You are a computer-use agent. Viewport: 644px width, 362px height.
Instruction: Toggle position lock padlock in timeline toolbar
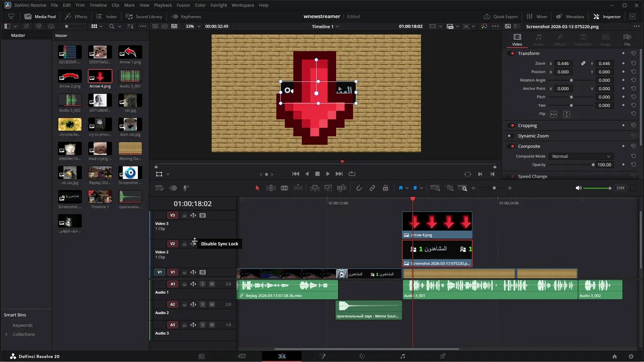click(385, 188)
